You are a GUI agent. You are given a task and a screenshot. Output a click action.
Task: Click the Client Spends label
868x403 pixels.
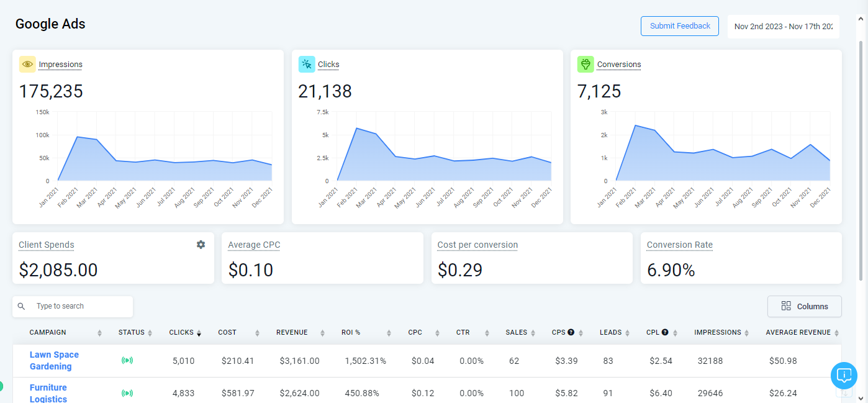[47, 245]
